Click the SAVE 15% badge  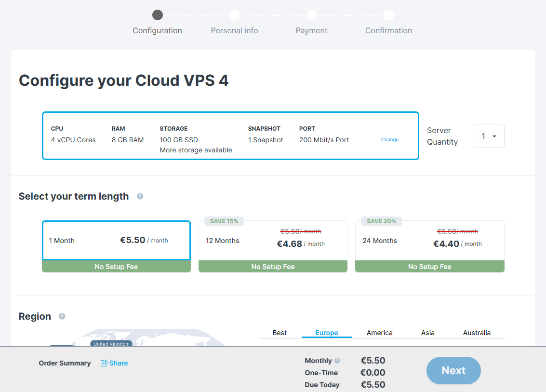point(224,221)
